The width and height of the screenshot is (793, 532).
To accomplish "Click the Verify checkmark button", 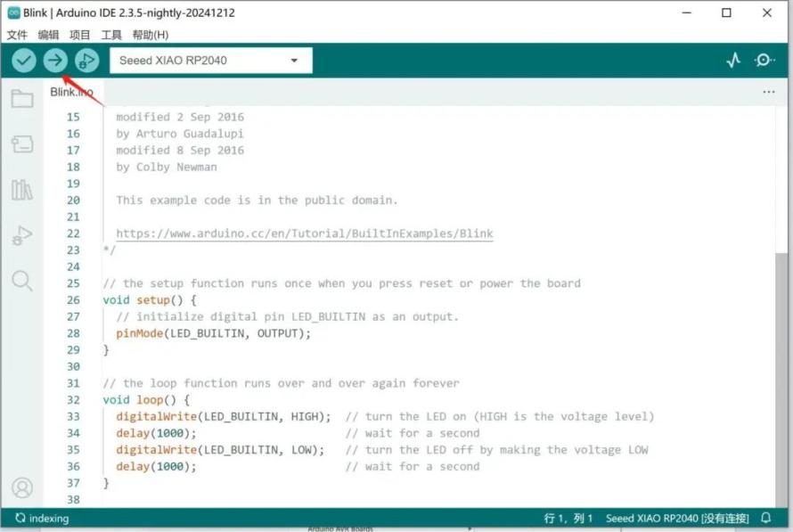I will point(24,61).
